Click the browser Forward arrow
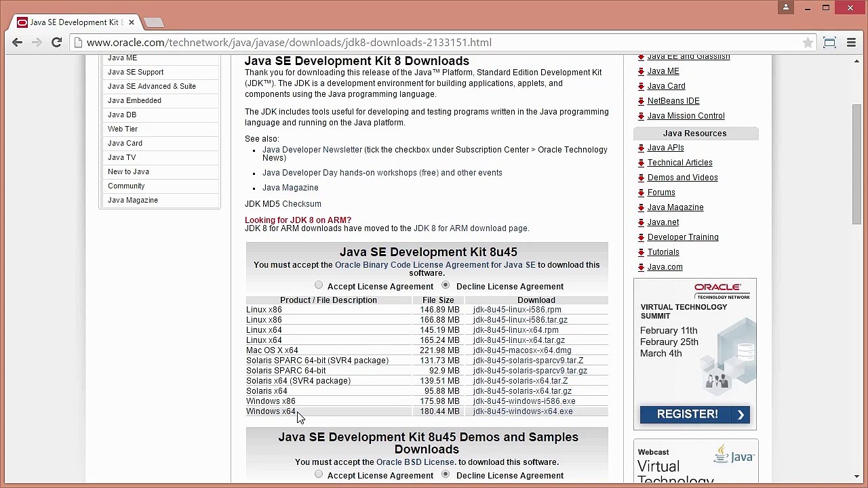Viewport: 868px width, 488px height. point(37,42)
